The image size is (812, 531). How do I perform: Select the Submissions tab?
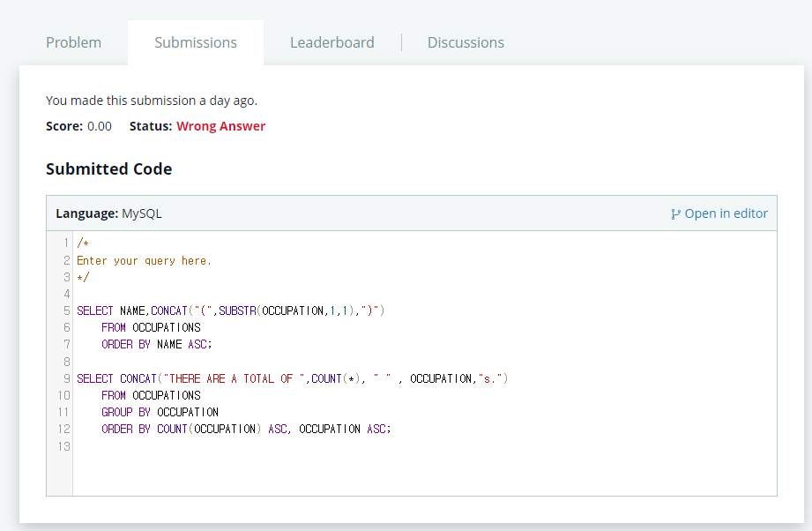coord(196,42)
